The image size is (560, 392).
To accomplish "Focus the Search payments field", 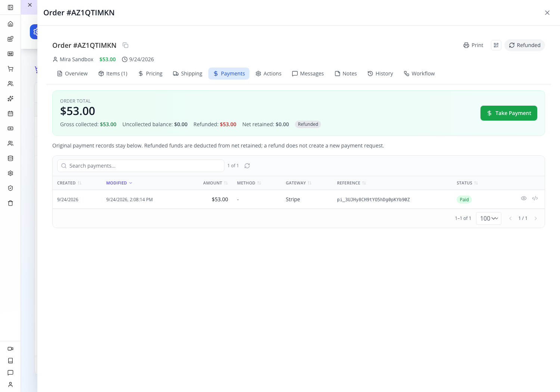I will coord(141,166).
